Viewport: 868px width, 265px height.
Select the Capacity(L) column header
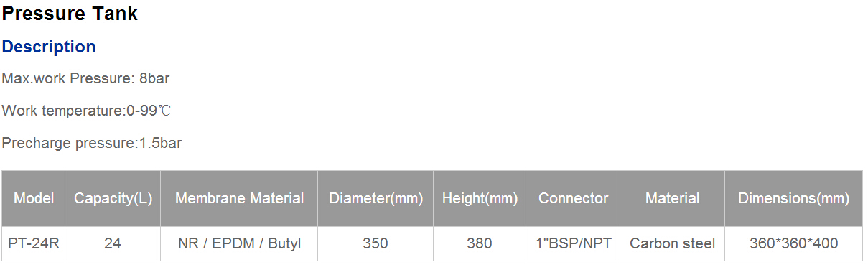(113, 198)
